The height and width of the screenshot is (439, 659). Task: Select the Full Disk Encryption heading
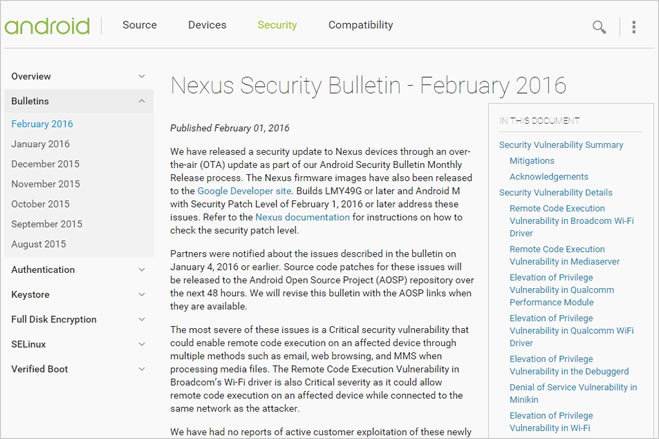[x=54, y=319]
